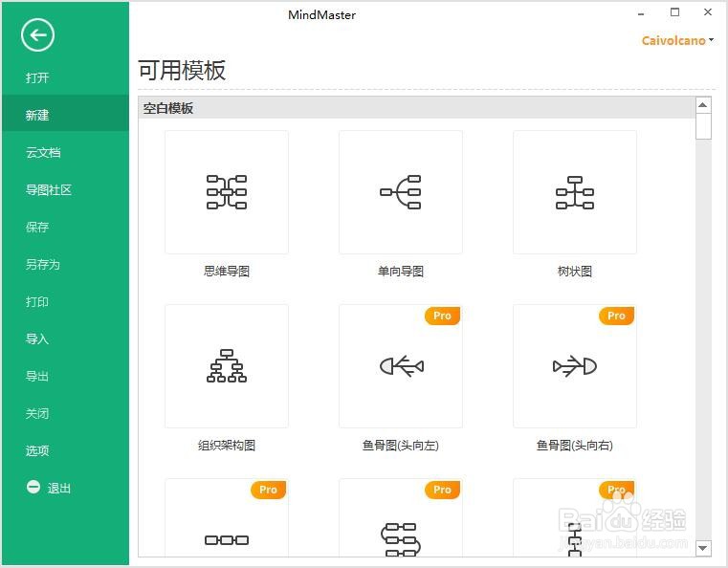728x568 pixels.
Task: Select the 鱼骨图(头向右) fishbone template icon
Action: pyautogui.click(x=575, y=366)
